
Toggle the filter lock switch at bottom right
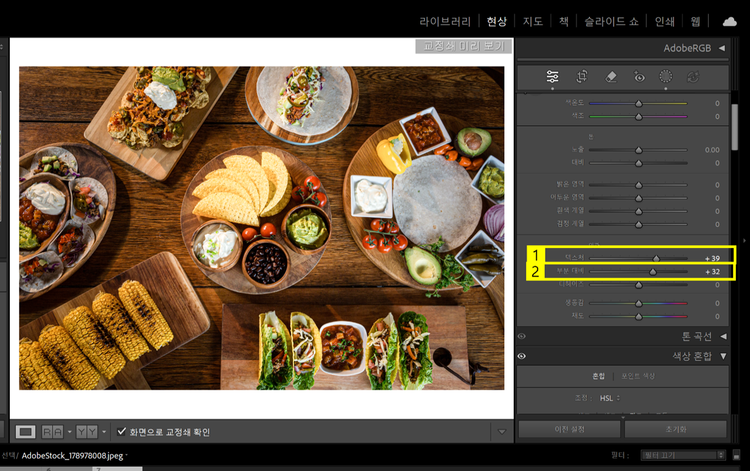pyautogui.click(x=736, y=455)
